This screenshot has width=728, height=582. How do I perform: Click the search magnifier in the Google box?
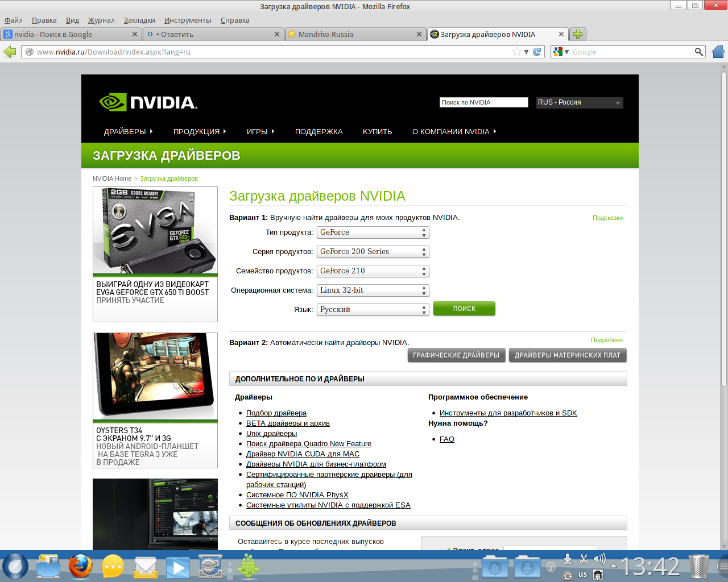pyautogui.click(x=699, y=52)
